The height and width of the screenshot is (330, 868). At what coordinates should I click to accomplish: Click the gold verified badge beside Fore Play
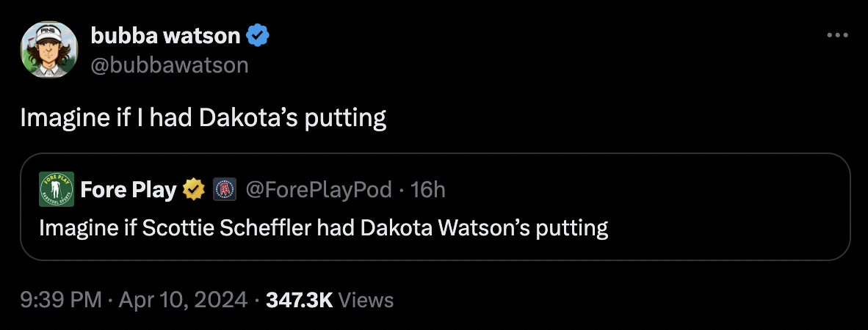point(193,191)
